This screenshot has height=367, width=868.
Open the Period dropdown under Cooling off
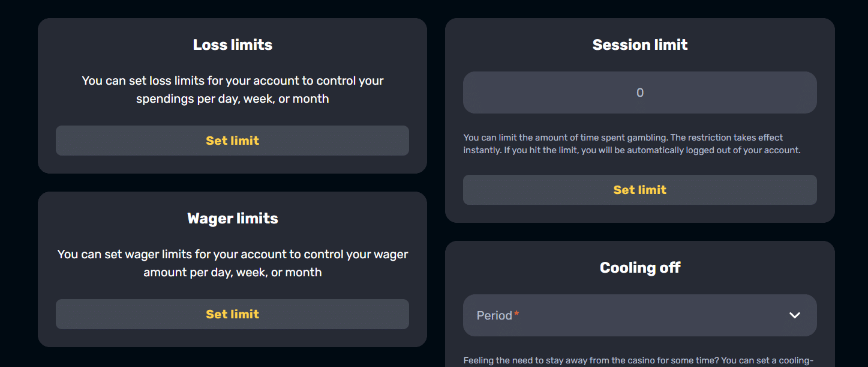(x=639, y=315)
